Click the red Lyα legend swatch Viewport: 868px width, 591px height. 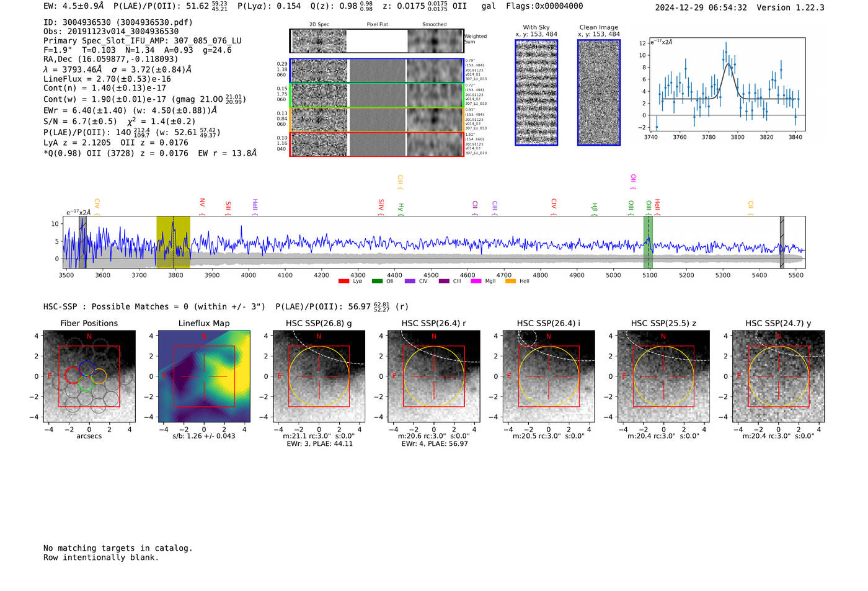point(343,282)
